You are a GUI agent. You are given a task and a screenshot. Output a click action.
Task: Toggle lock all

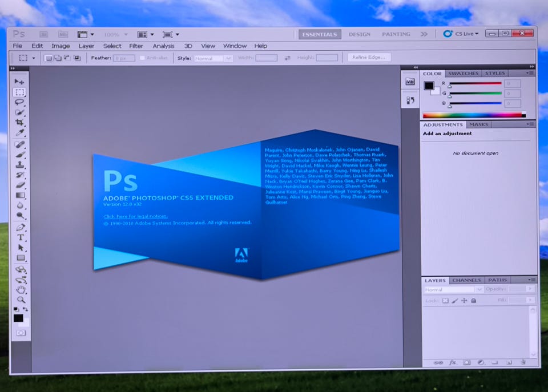coord(474,301)
